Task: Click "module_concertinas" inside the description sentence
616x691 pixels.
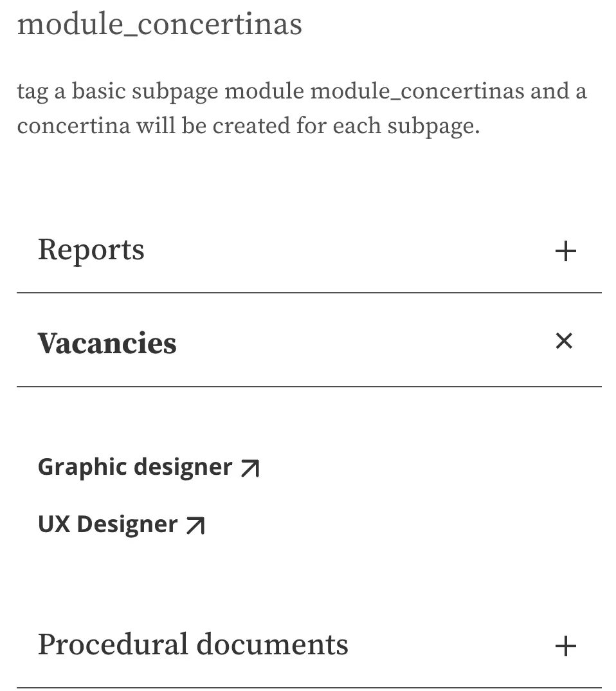Action: pos(417,91)
